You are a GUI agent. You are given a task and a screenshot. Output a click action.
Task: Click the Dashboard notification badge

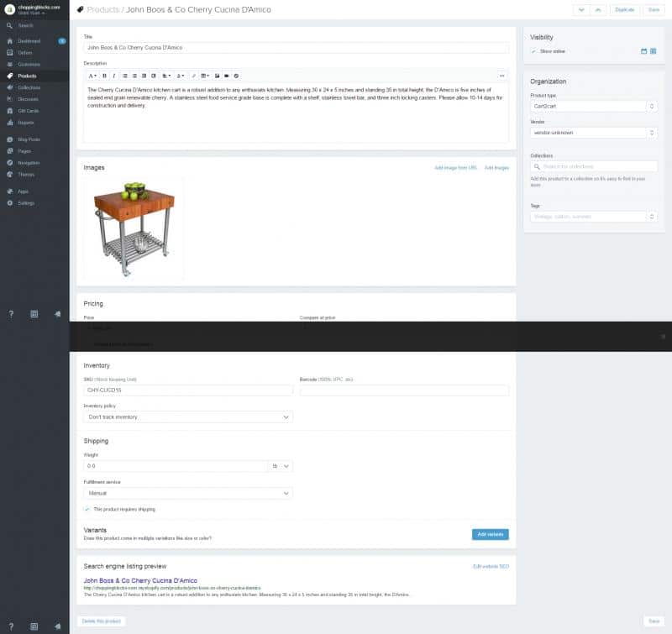(x=62, y=41)
